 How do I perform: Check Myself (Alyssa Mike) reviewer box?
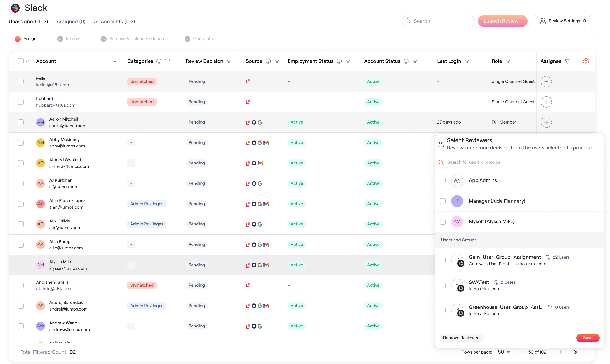coord(443,222)
